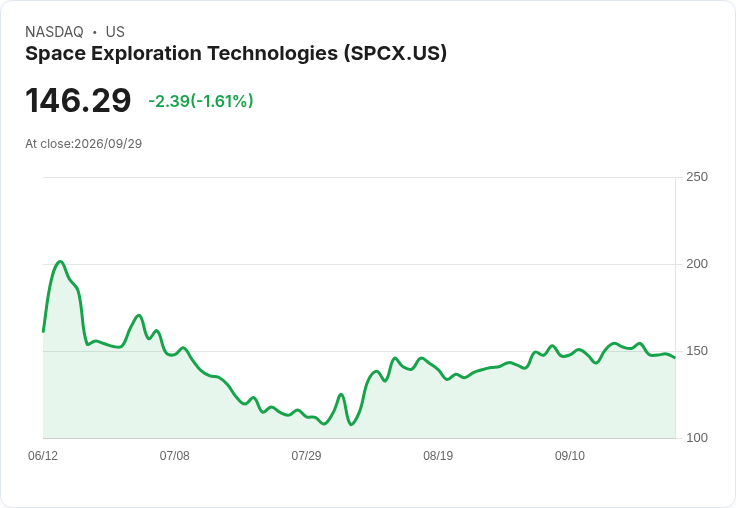Click the current price 146.29
The height and width of the screenshot is (508, 736).
(x=78, y=100)
